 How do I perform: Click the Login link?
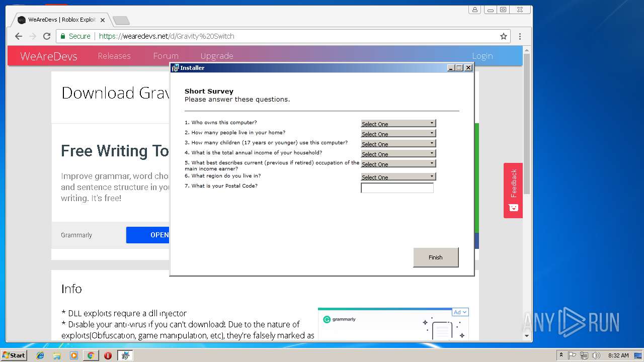pyautogui.click(x=482, y=56)
